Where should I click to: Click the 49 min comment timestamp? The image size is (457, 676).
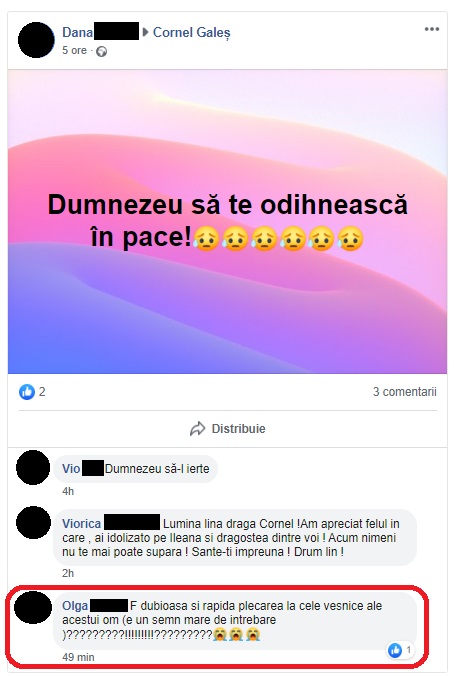click(x=78, y=657)
